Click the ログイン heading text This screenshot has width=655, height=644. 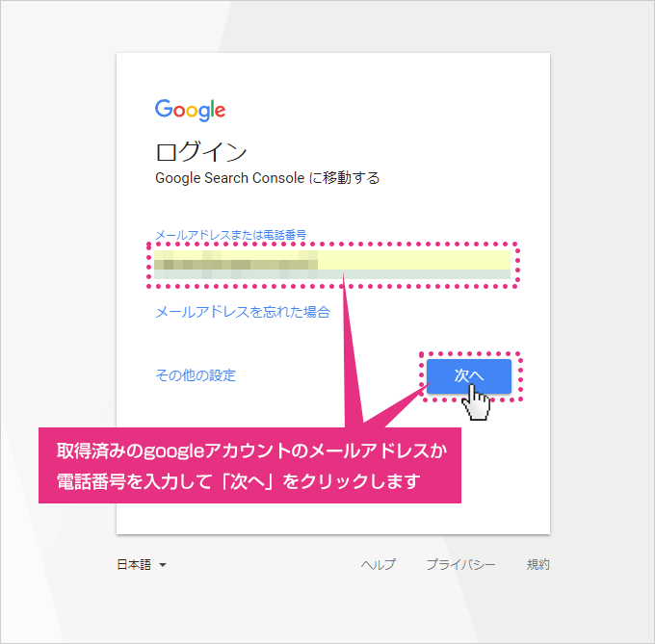point(201,151)
